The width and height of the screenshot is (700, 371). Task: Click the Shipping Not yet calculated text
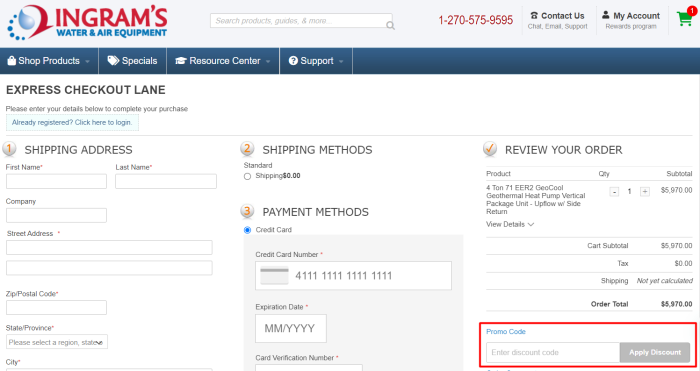[x=664, y=281]
